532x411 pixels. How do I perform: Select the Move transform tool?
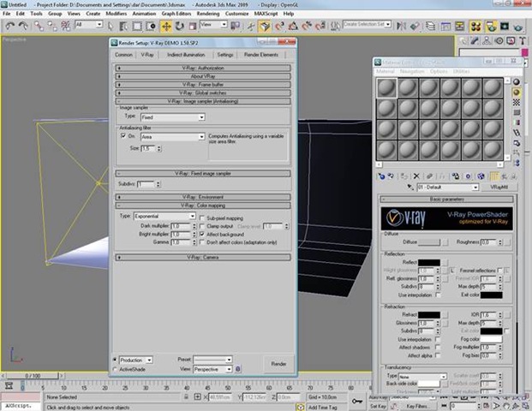point(165,26)
